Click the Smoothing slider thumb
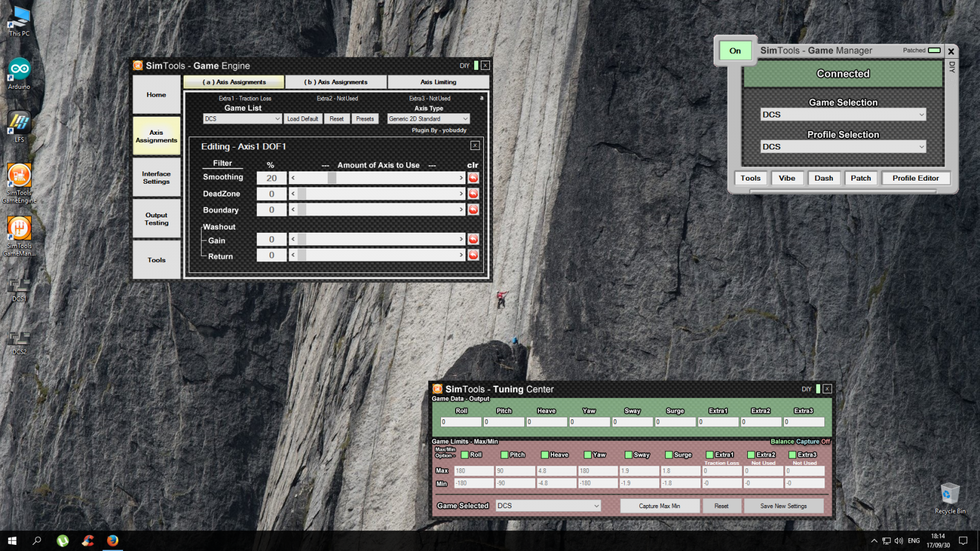 tap(332, 178)
